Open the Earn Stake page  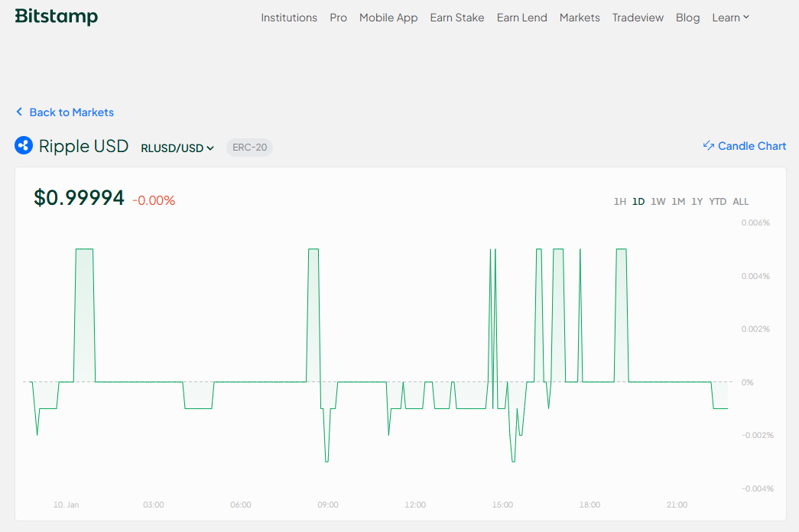[457, 18]
